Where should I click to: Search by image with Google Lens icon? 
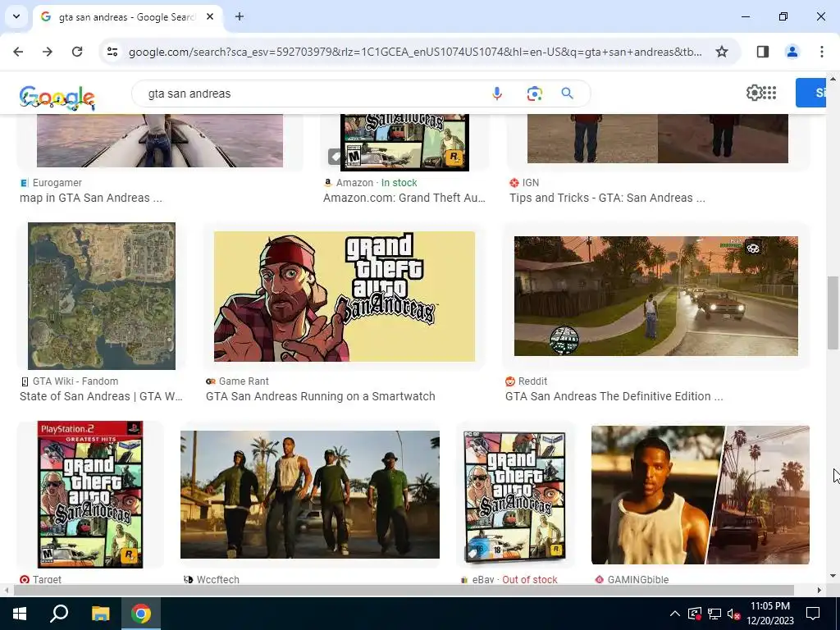click(x=534, y=94)
